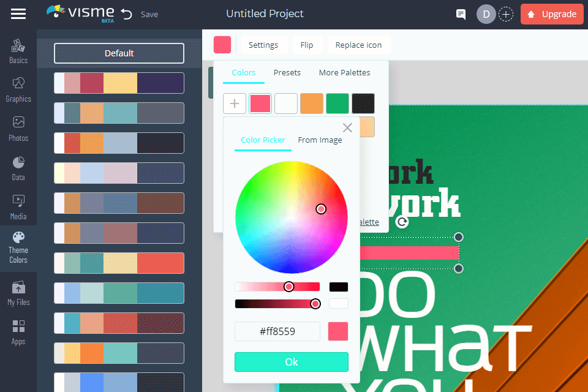Click the undo arrow icon
This screenshot has width=588, height=392.
[x=127, y=14]
